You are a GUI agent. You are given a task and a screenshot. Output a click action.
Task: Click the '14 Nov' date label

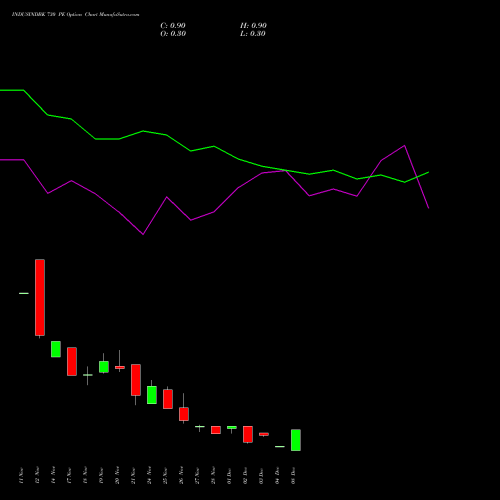53,475
